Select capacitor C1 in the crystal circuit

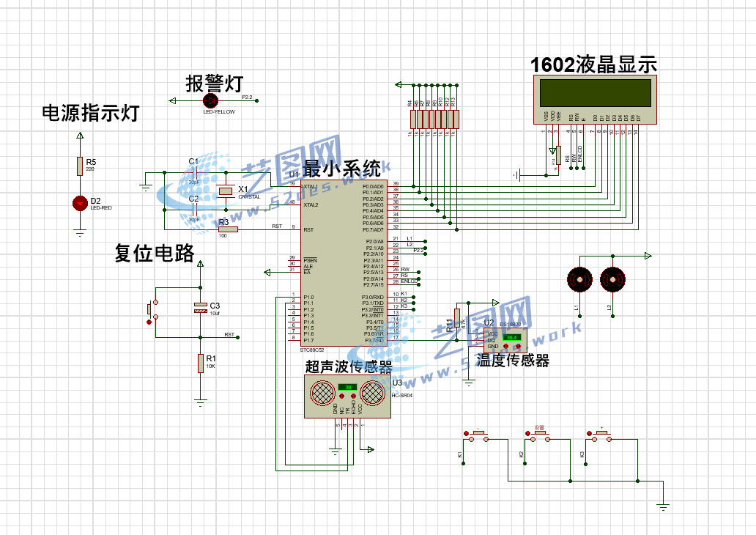(x=194, y=172)
